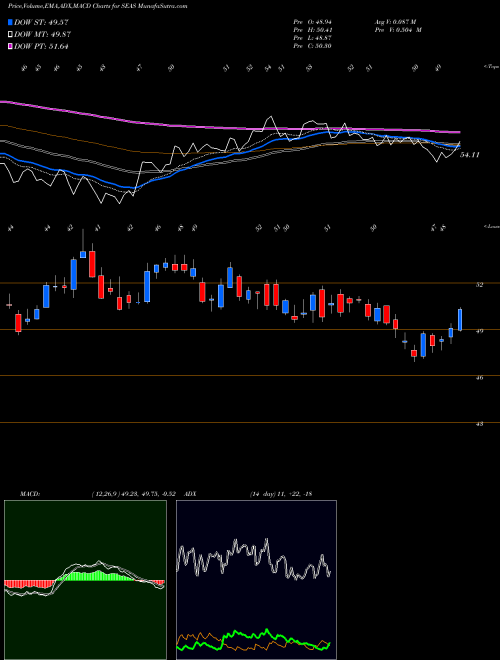Click the 'ADX' panel heading
The width and height of the screenshot is (500, 660).
click(191, 494)
